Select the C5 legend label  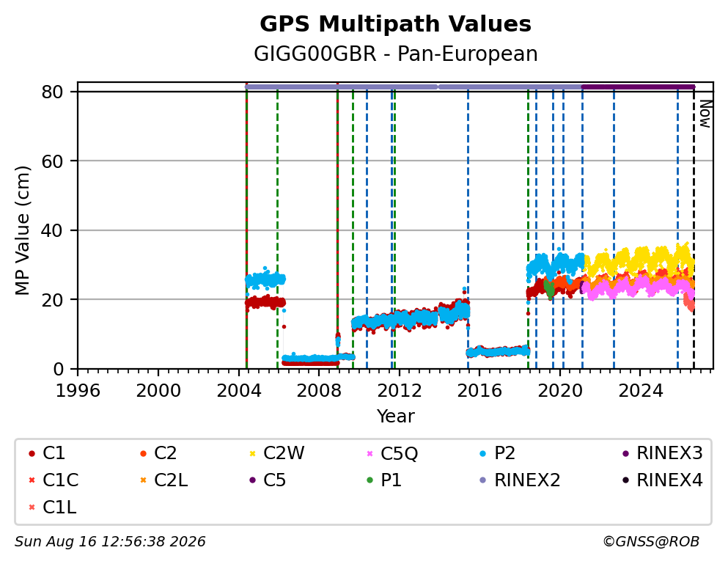point(274,480)
